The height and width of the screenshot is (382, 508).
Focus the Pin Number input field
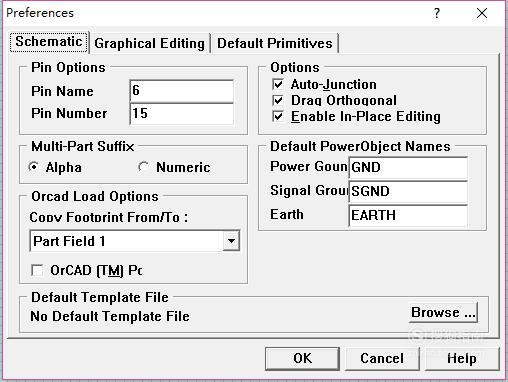point(182,113)
